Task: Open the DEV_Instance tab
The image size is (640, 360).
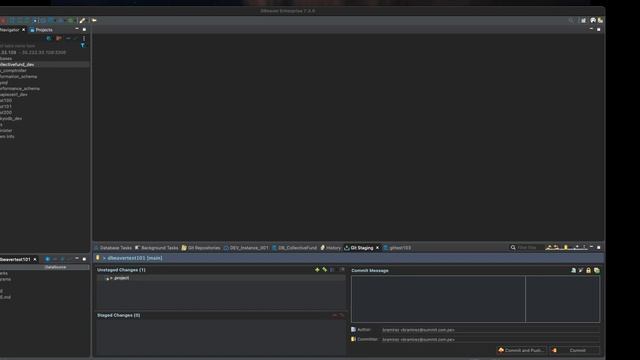Action: [x=246, y=248]
